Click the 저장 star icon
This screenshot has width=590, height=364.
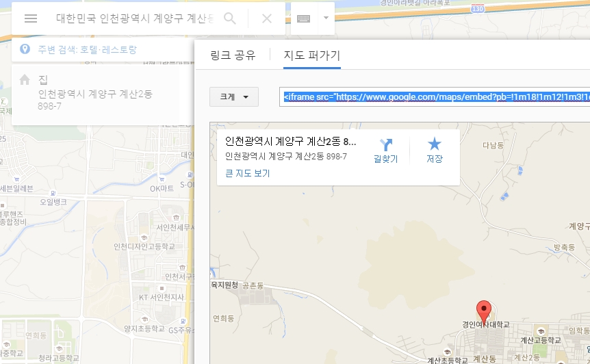click(x=434, y=144)
